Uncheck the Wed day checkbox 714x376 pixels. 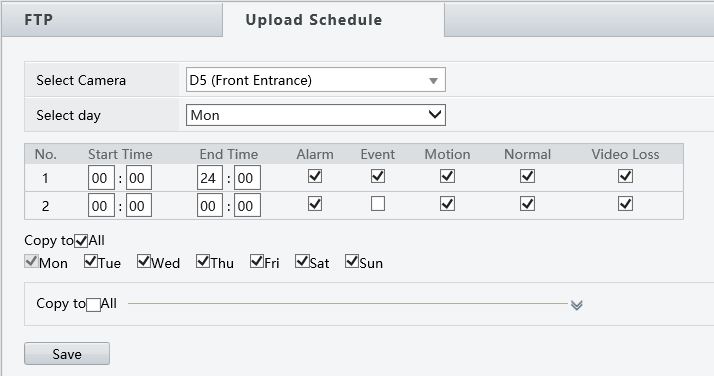tap(144, 261)
